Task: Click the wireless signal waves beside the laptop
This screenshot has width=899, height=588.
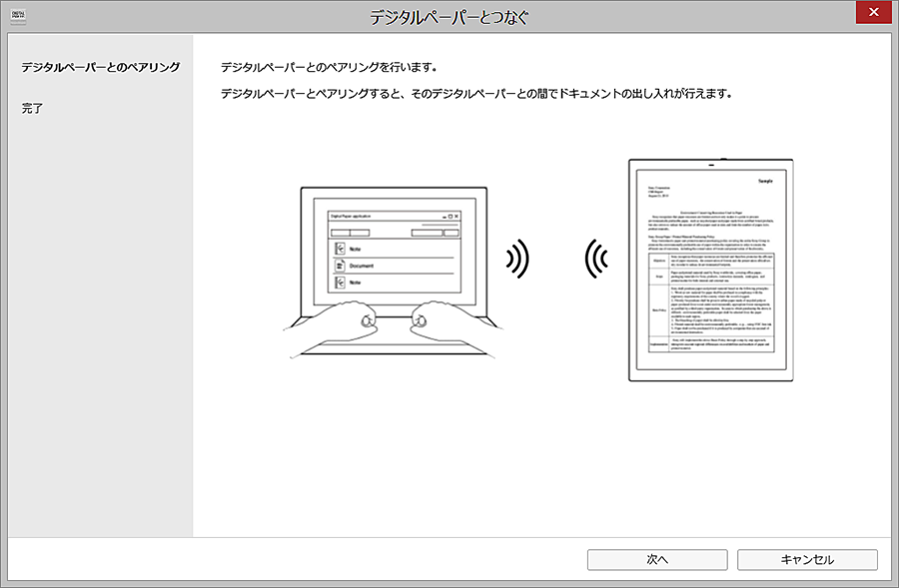Action: tap(517, 261)
